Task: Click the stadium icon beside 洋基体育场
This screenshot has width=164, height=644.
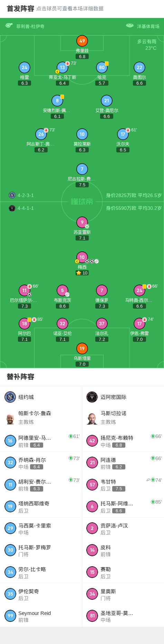Action: (x=130, y=26)
